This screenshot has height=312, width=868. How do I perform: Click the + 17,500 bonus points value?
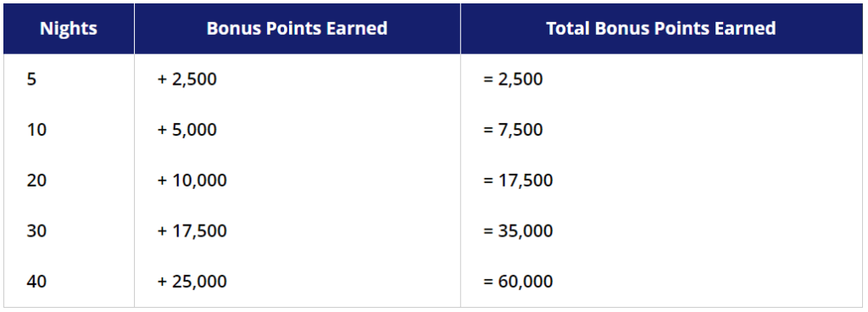coord(192,231)
